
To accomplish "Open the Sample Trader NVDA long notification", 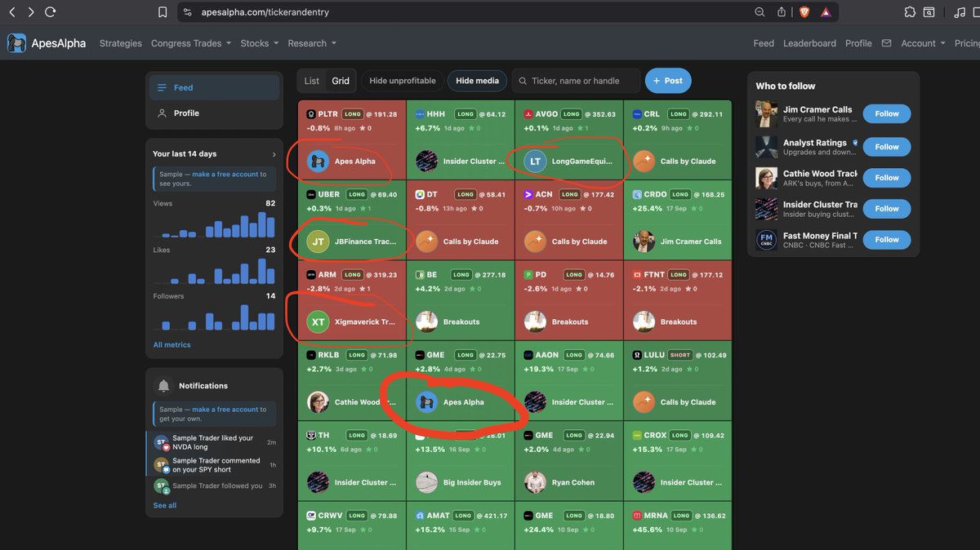I will (x=214, y=442).
